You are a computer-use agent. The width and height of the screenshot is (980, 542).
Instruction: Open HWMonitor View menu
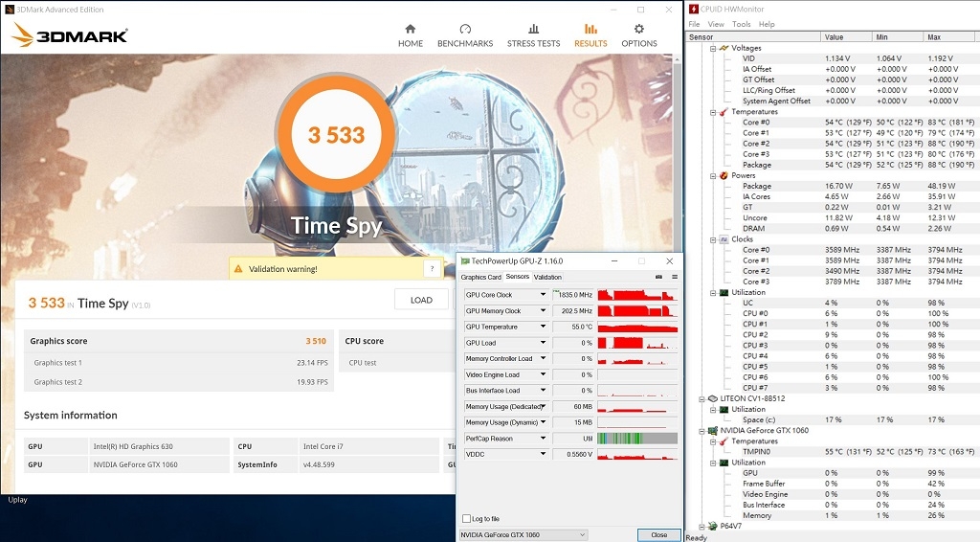point(716,24)
